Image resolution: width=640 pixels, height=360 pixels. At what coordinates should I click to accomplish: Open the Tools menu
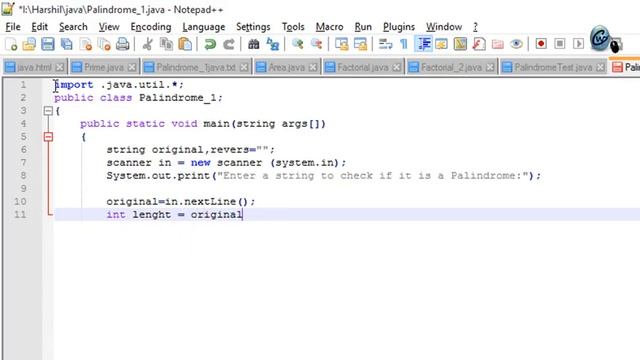(293, 27)
